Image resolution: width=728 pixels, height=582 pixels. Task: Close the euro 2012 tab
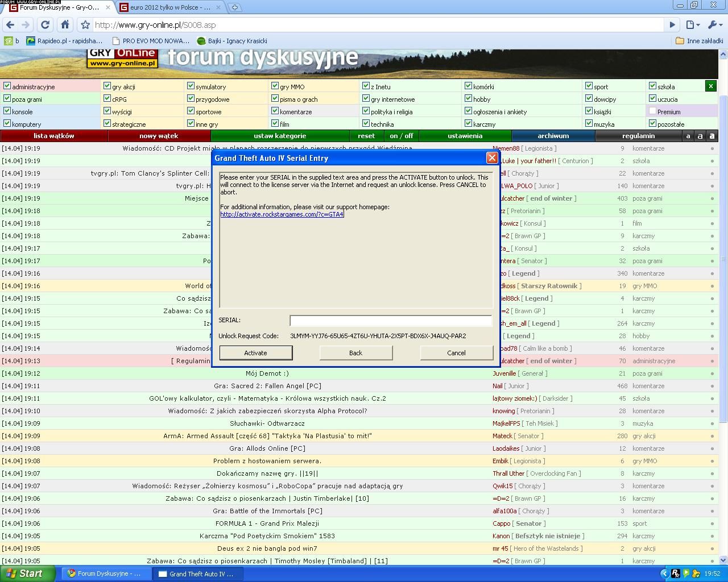(219, 7)
